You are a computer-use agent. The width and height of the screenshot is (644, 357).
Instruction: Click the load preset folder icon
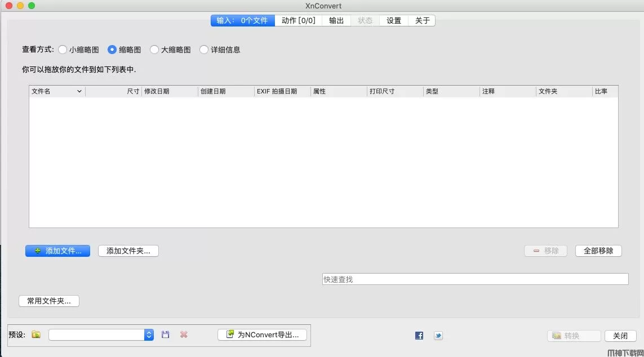36,334
